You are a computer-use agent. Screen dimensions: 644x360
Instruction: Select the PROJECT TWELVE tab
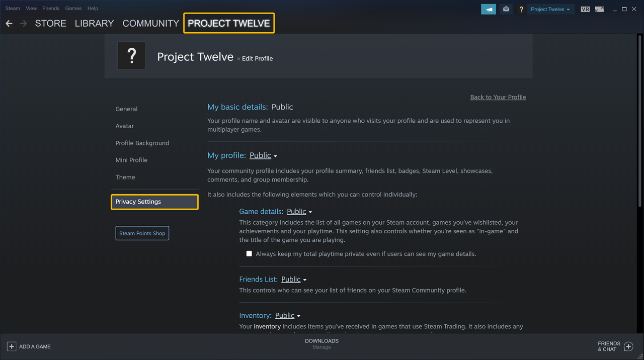[229, 23]
